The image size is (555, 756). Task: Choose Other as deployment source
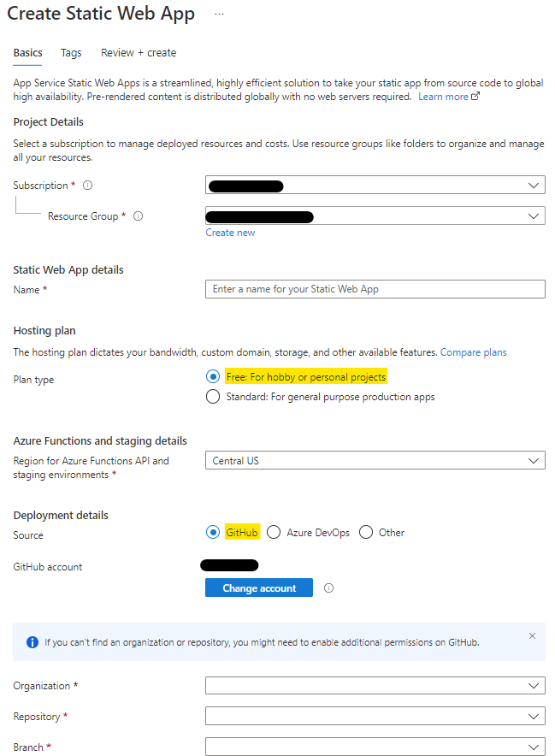tap(366, 532)
